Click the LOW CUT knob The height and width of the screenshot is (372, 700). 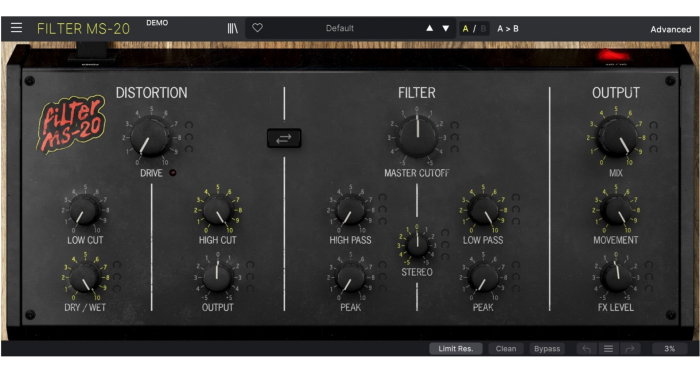click(x=85, y=210)
